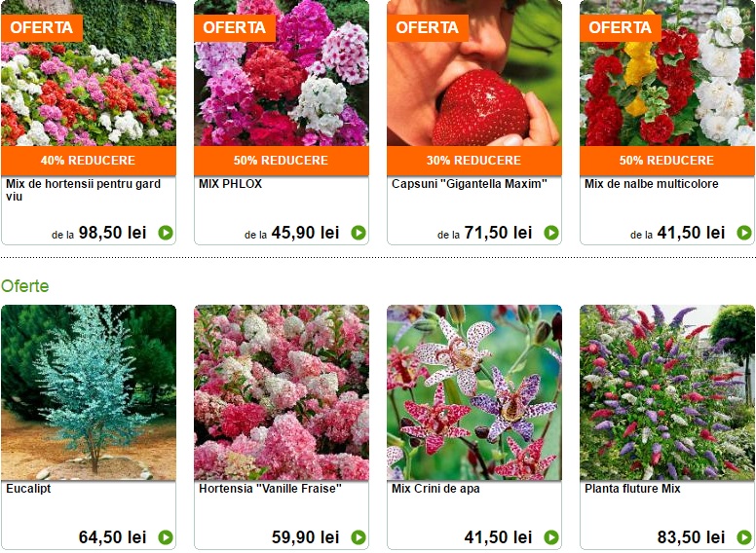Click green arrow next to 59,90 lei
Viewport: 756px width, 553px height.
pos(359,537)
